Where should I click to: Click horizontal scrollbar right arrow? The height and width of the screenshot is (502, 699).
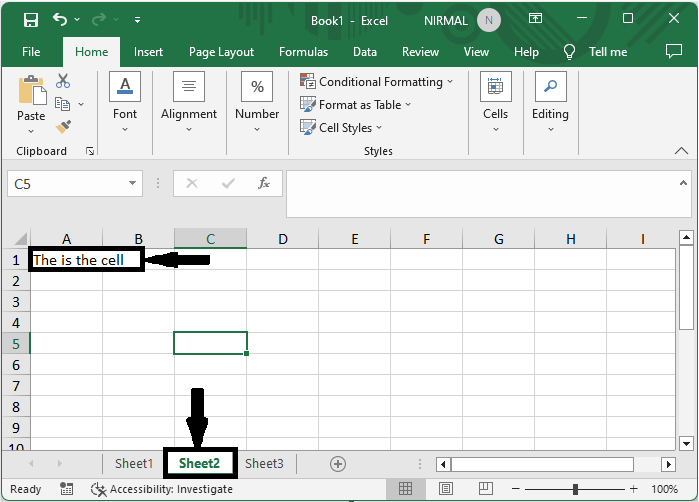pos(668,464)
